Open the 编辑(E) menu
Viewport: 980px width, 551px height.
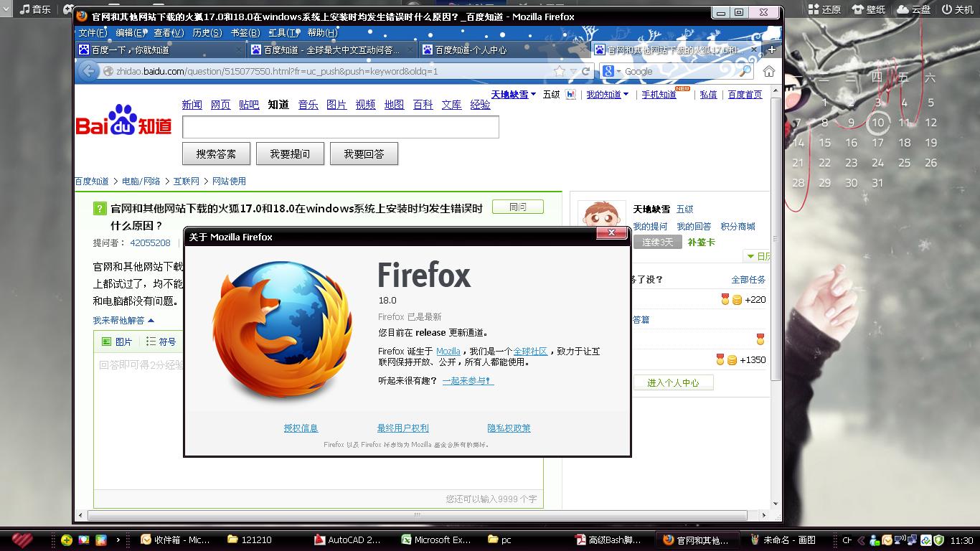131,32
